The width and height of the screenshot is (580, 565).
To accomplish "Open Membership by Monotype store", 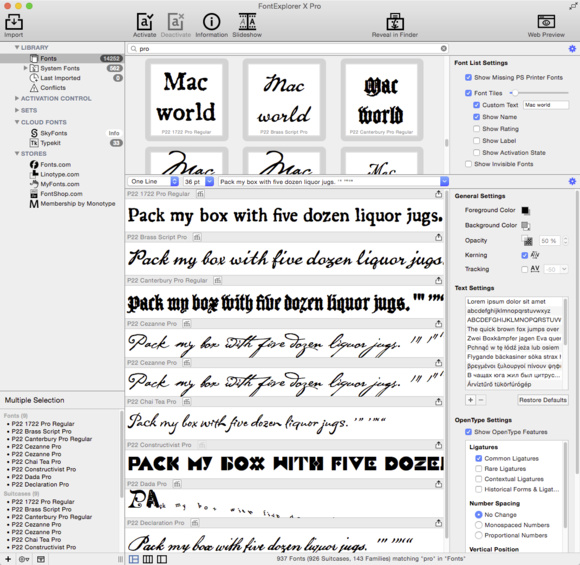I will (78, 204).
